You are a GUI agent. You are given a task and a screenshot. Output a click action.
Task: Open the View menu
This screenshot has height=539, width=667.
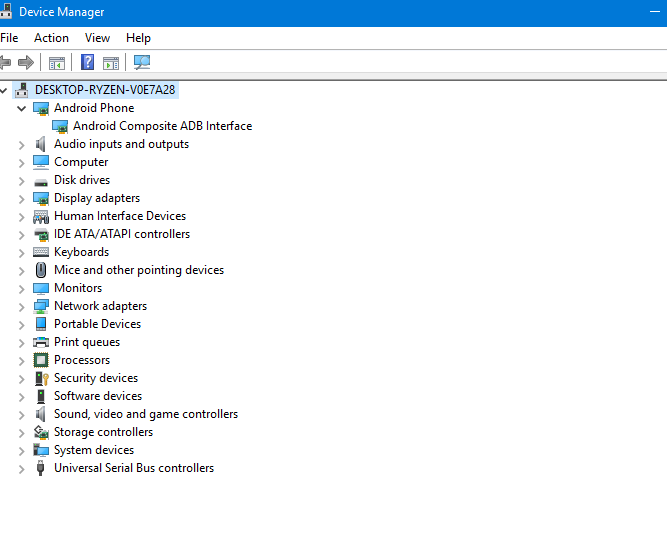point(97,38)
